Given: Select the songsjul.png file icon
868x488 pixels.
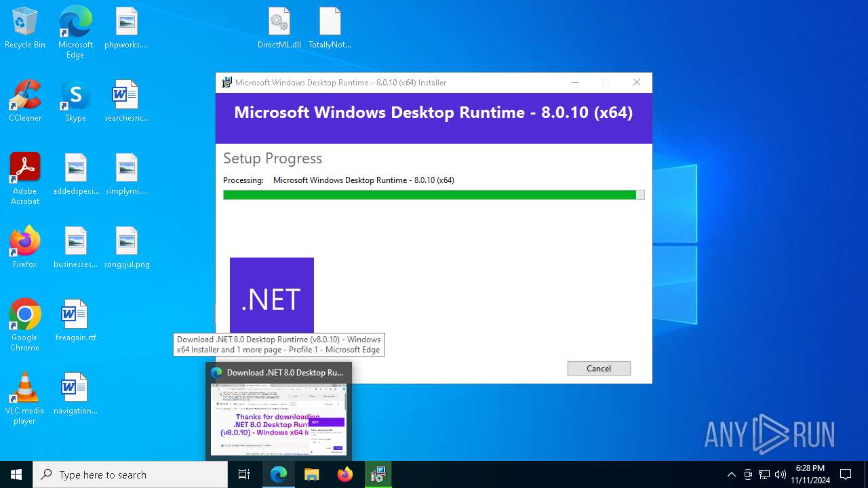Looking at the screenshot, I should tap(126, 248).
